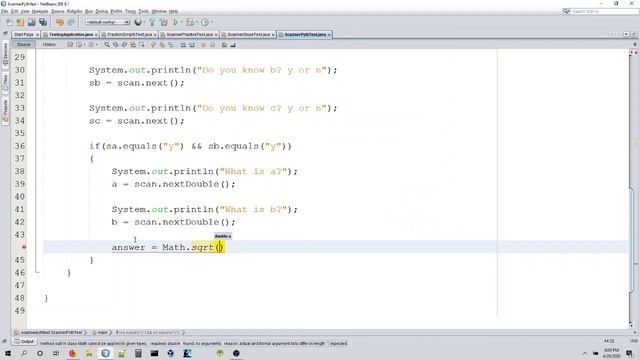
Task: Click the editor Find Selection magnifier icon
Action: 107,44
